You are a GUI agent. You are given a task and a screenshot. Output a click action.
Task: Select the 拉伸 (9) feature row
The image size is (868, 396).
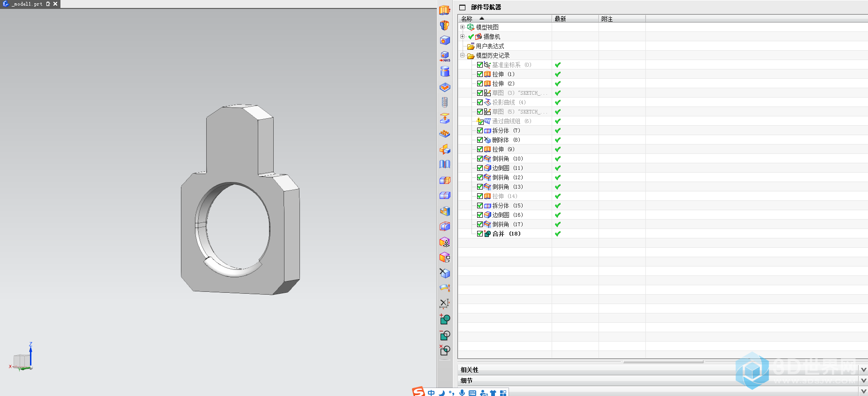(499, 149)
